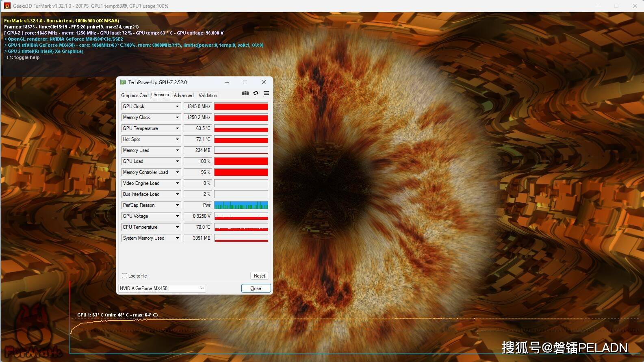Minimize the GPU-Z window
Image resolution: width=644 pixels, height=362 pixels.
227,82
